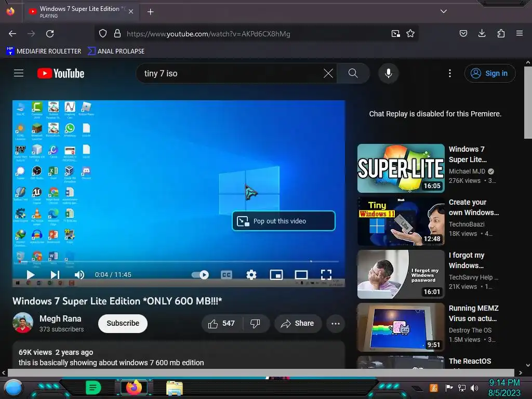Subscribe to Megh Rana
This screenshot has width=532, height=399.
(x=123, y=323)
